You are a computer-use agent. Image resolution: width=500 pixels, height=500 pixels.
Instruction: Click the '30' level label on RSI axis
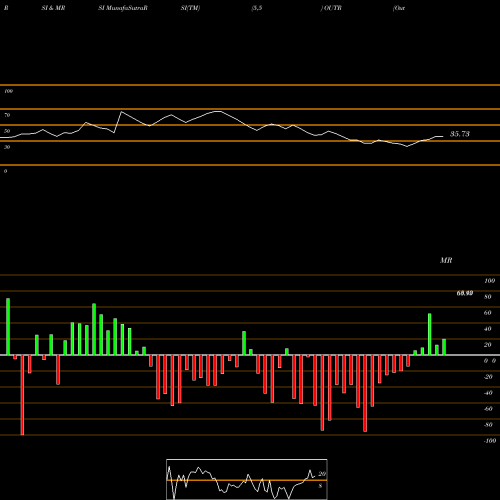coord(7,147)
